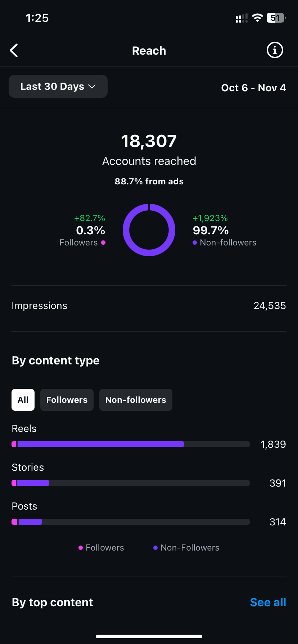Select the Non-followers filter chip
Viewport: 298px width, 644px height.
tap(136, 400)
